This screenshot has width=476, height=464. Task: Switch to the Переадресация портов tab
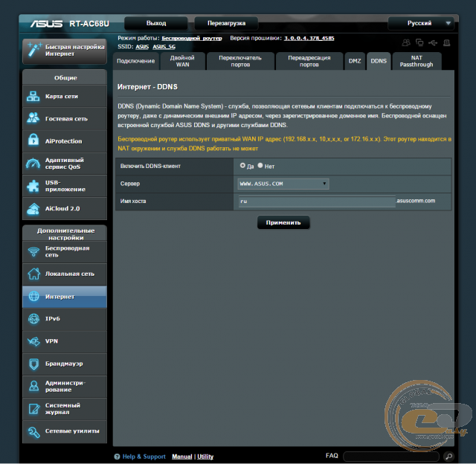[x=309, y=61]
